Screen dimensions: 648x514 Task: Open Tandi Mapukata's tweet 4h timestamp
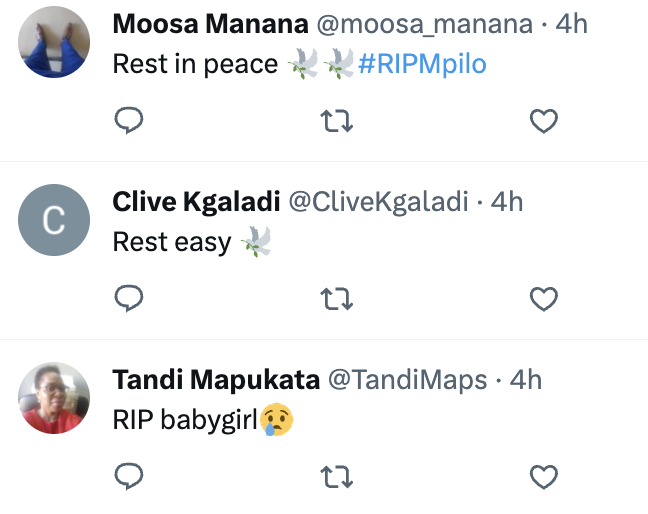pos(526,380)
